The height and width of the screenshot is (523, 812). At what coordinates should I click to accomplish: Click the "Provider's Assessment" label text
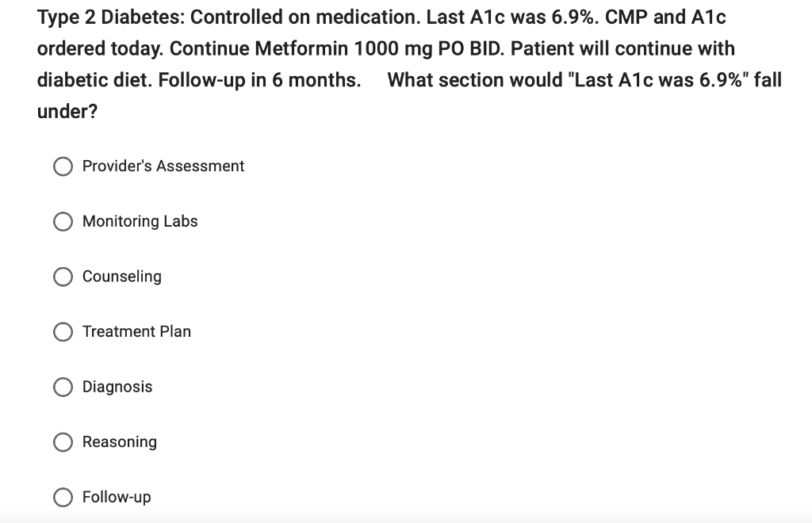pyautogui.click(x=163, y=166)
